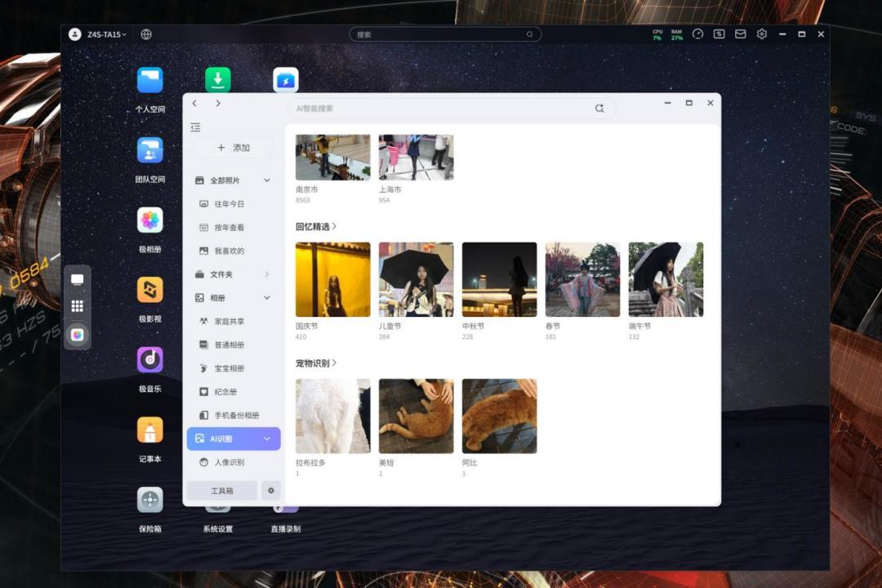Open the 南京市 photo thumbnail
Viewport: 882px width, 588px height.
[x=333, y=157]
